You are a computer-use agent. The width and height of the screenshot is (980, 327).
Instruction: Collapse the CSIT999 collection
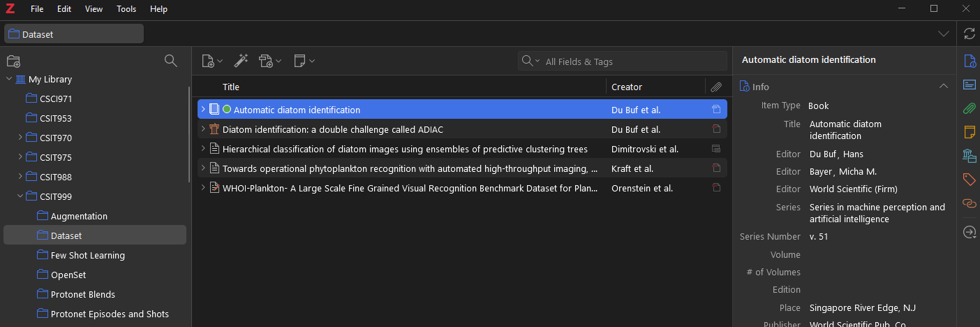pyautogui.click(x=20, y=196)
